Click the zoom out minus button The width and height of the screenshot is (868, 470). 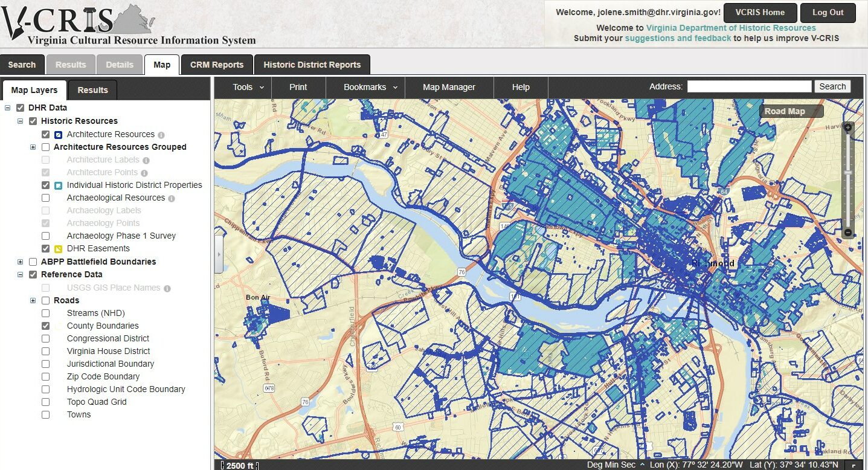[x=847, y=233]
